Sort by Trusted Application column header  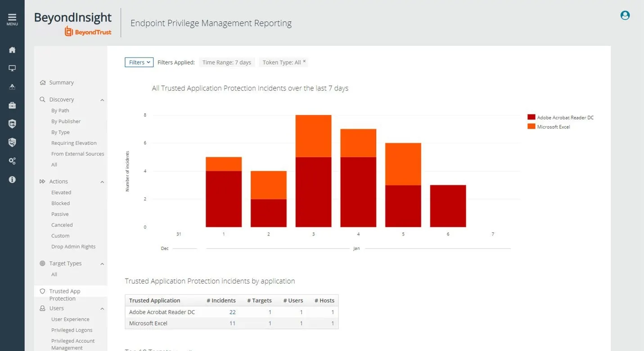tap(154, 301)
